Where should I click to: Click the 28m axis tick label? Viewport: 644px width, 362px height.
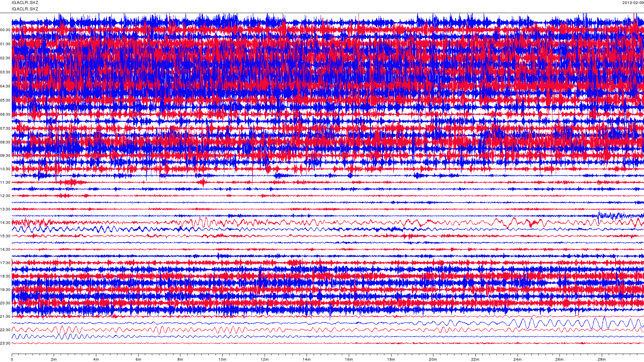(x=602, y=360)
